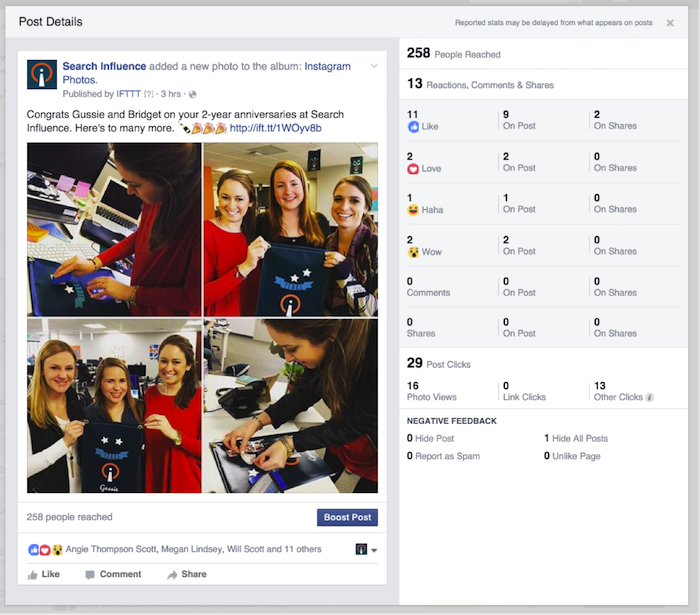700x615 pixels.
Task: Click the red Love heart icon
Action: coord(413,169)
